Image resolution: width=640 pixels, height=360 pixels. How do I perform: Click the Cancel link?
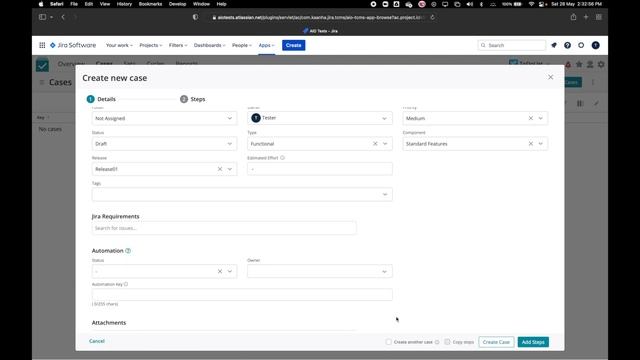point(97,341)
